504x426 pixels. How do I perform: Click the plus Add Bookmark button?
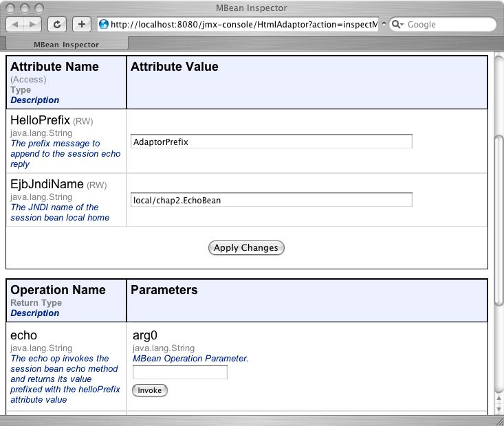81,24
